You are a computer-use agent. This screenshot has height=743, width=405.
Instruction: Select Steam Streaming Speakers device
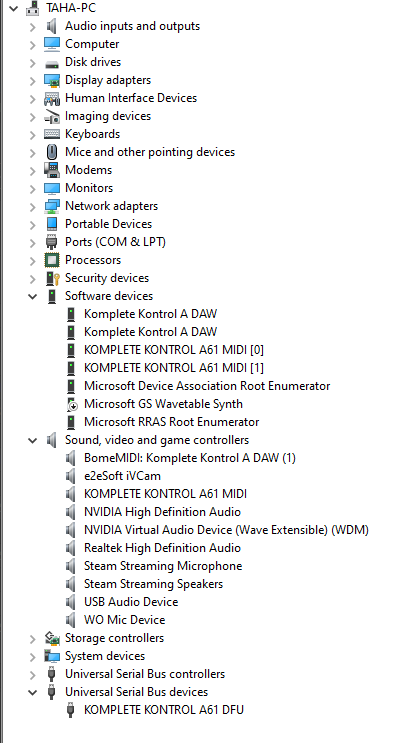pyautogui.click(x=153, y=584)
